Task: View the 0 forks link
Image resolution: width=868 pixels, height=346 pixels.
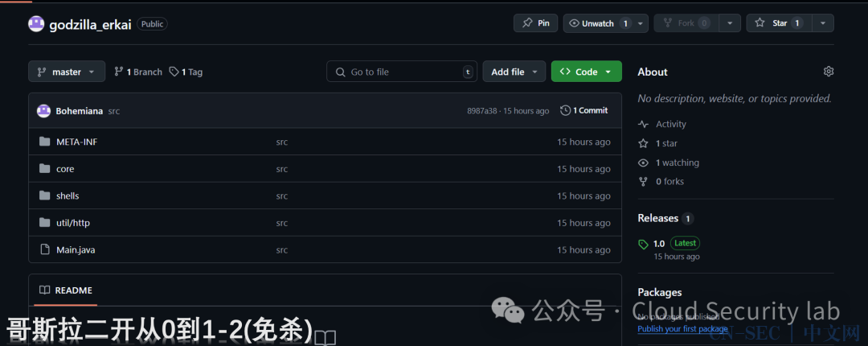Action: (669, 181)
